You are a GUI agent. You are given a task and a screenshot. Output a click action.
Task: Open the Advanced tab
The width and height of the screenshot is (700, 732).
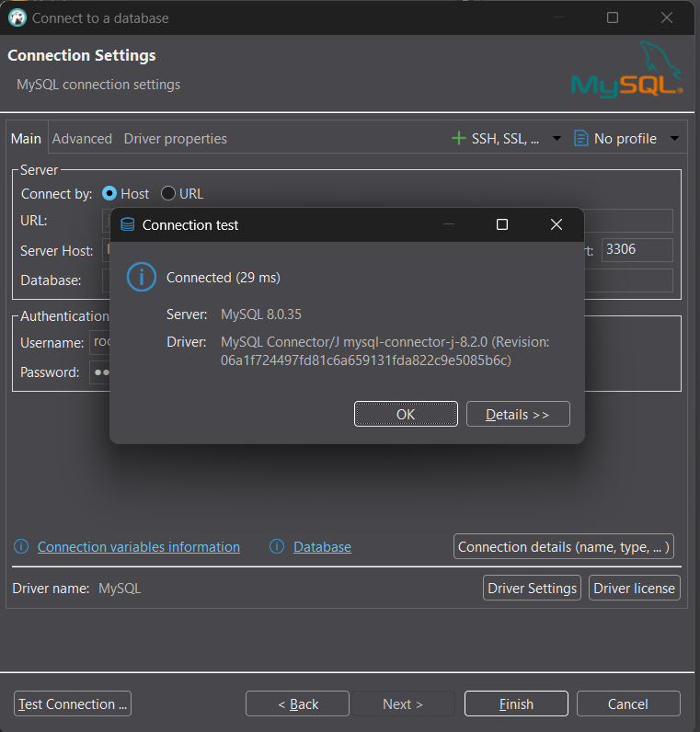click(x=82, y=138)
